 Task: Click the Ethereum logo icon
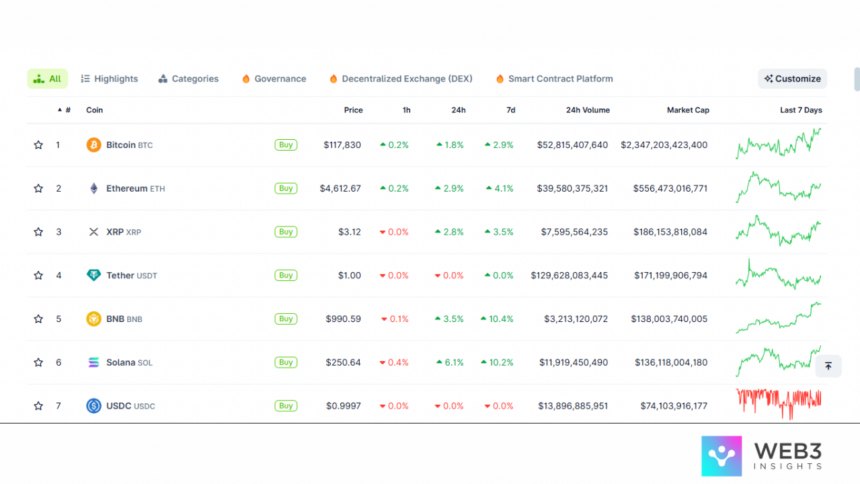[94, 188]
